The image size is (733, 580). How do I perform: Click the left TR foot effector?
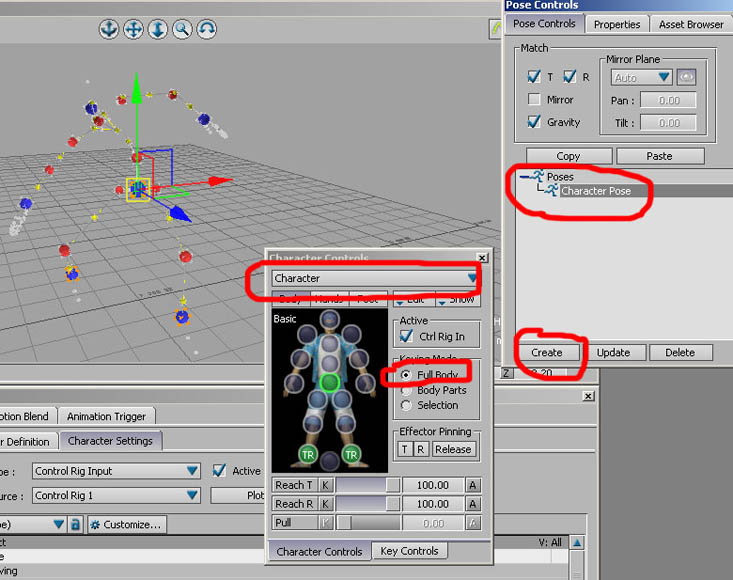tap(307, 454)
